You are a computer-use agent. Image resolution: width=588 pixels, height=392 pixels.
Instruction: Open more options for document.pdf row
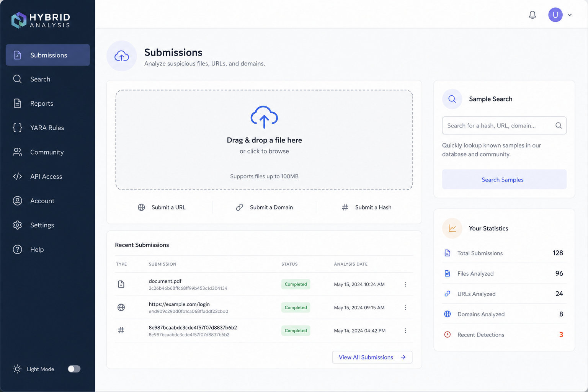[x=405, y=284]
